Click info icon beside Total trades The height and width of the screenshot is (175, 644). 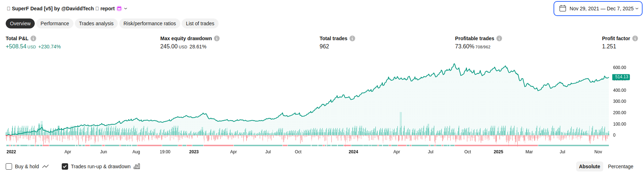352,38
